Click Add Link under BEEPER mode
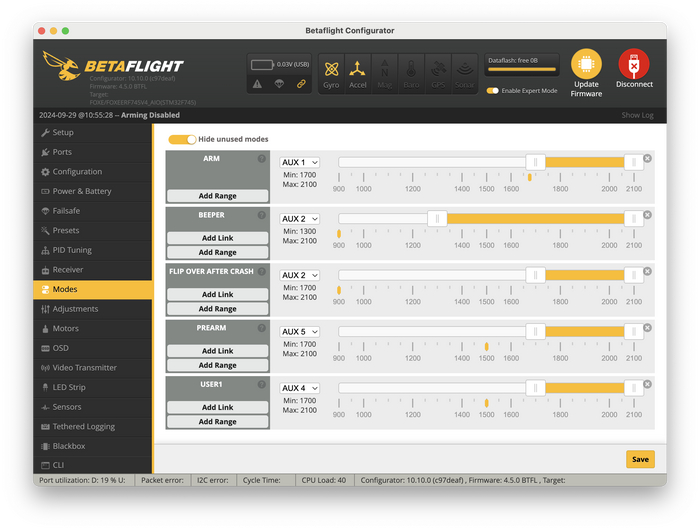The width and height of the screenshot is (700, 530). pyautogui.click(x=217, y=238)
